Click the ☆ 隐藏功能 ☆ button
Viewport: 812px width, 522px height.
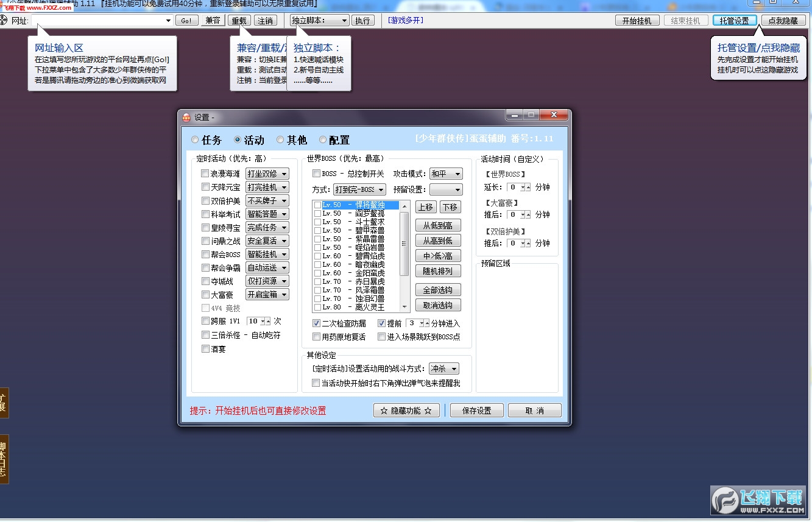click(406, 411)
